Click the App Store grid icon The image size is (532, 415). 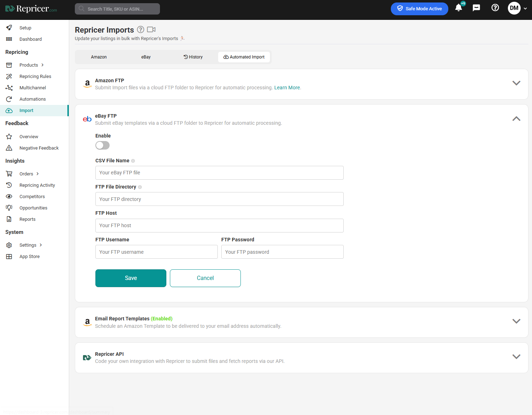tap(9, 257)
